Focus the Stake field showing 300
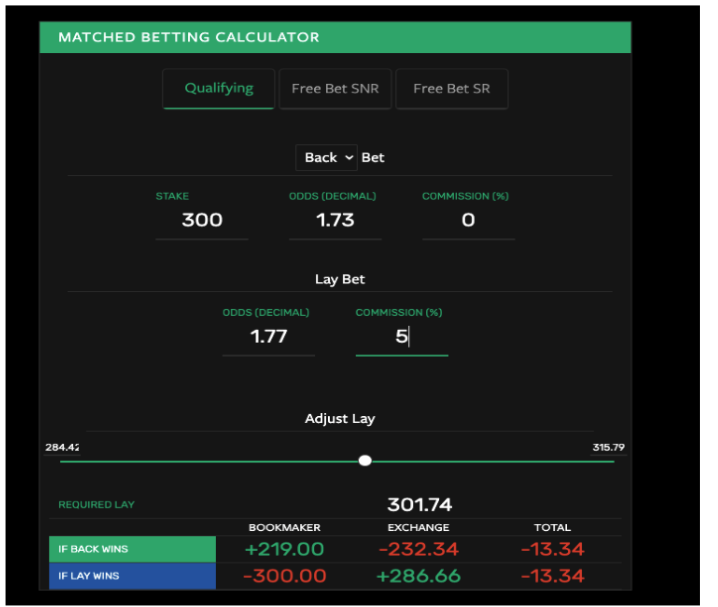 click(202, 220)
